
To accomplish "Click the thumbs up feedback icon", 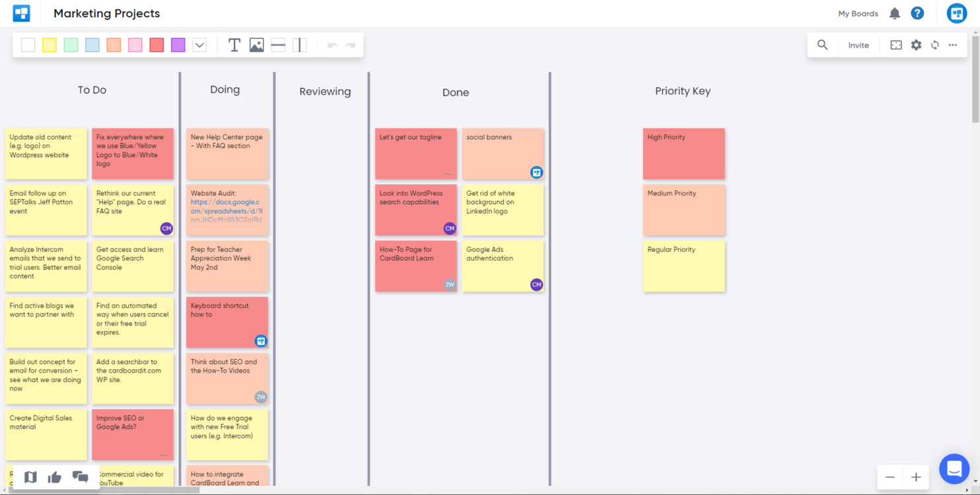I will (x=55, y=476).
